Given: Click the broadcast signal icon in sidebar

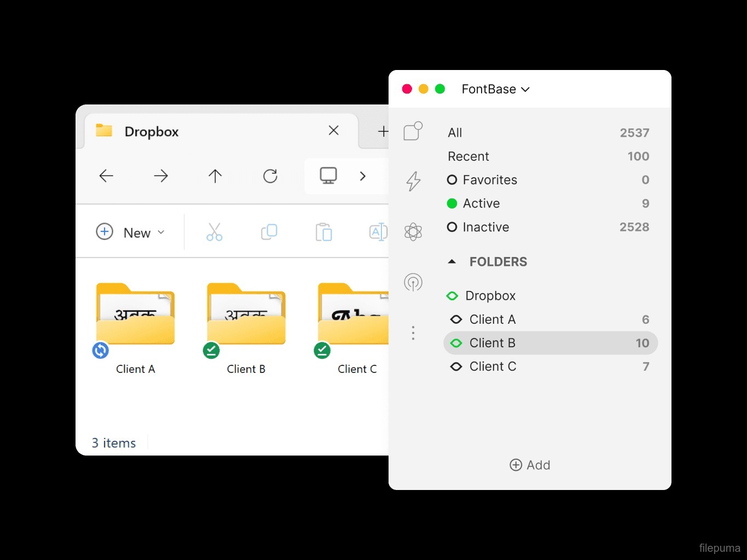Looking at the screenshot, I should coord(413,282).
